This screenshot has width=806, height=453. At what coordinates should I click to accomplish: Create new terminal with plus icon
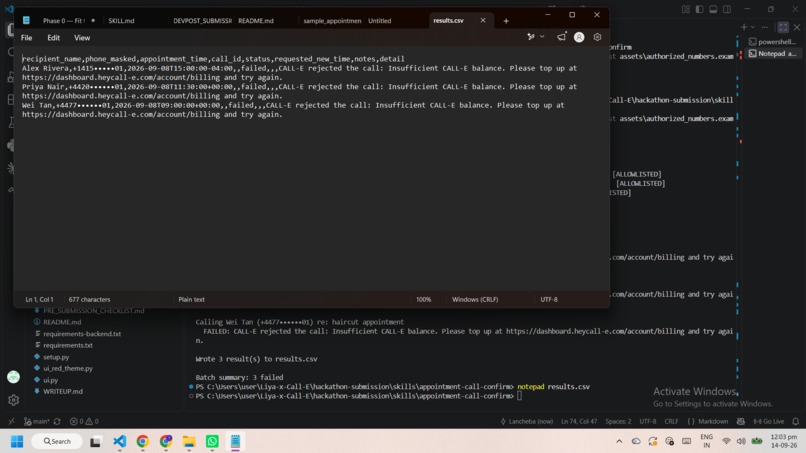743,27
